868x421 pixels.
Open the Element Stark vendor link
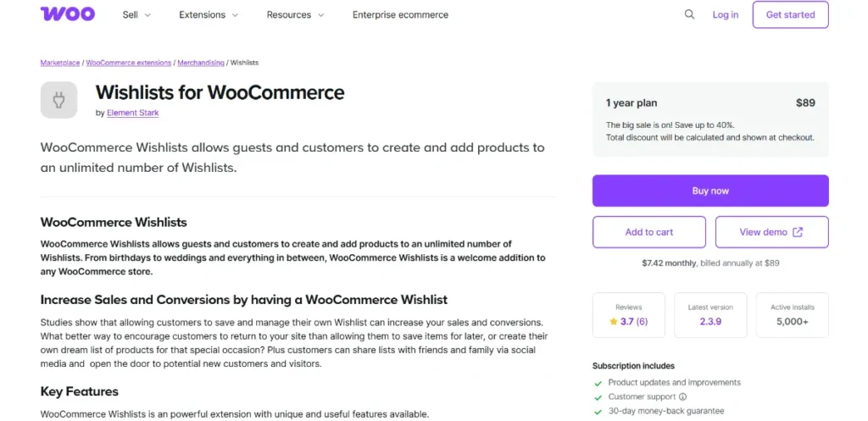point(132,113)
